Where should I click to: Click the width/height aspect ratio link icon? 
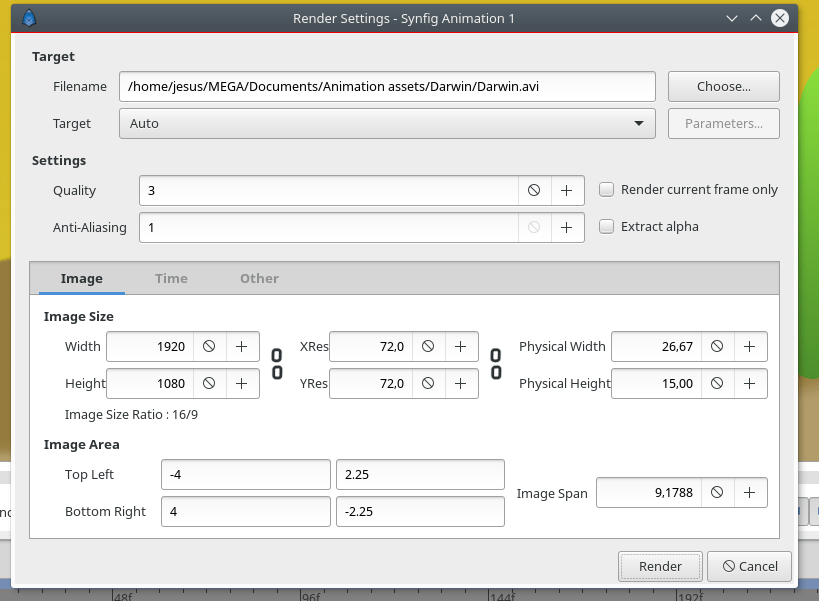(x=277, y=364)
